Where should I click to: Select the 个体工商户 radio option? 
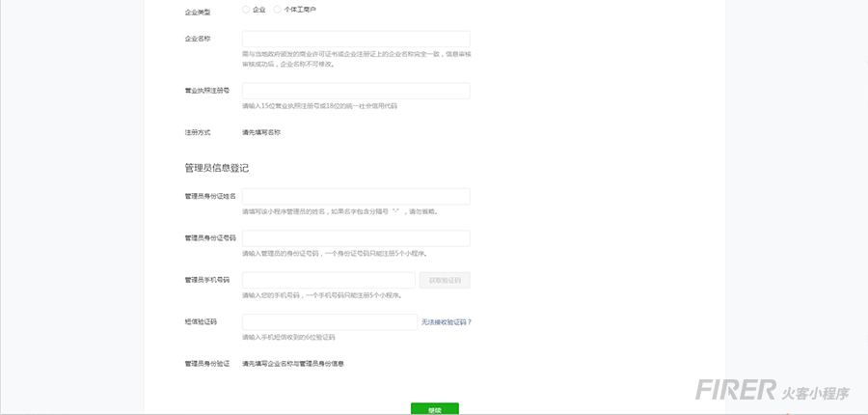278,10
